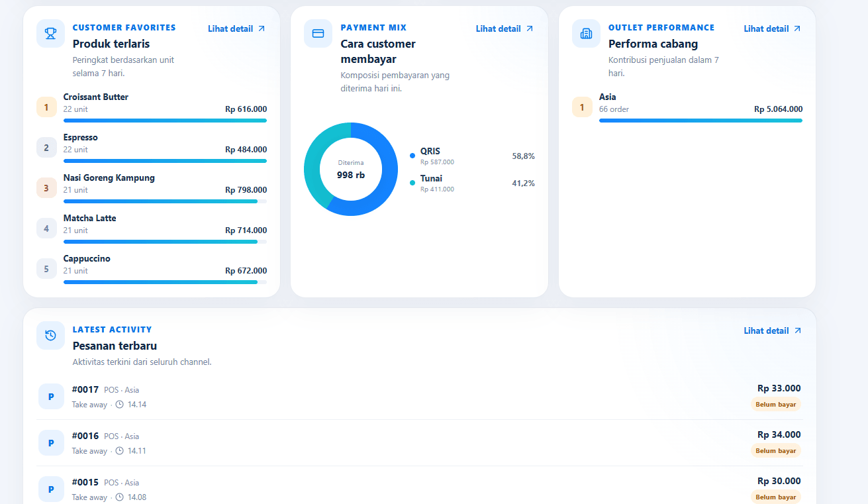Click rank badge 3 beside Nasi Goreng Kampung
The image size is (868, 504).
pos(46,188)
